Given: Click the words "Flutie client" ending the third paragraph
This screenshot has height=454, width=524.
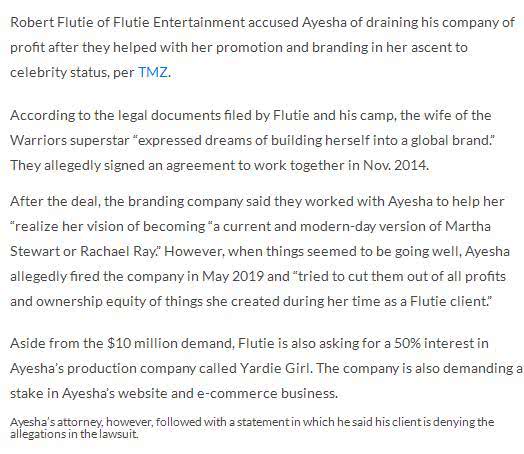Looking at the screenshot, I should click(x=448, y=301).
